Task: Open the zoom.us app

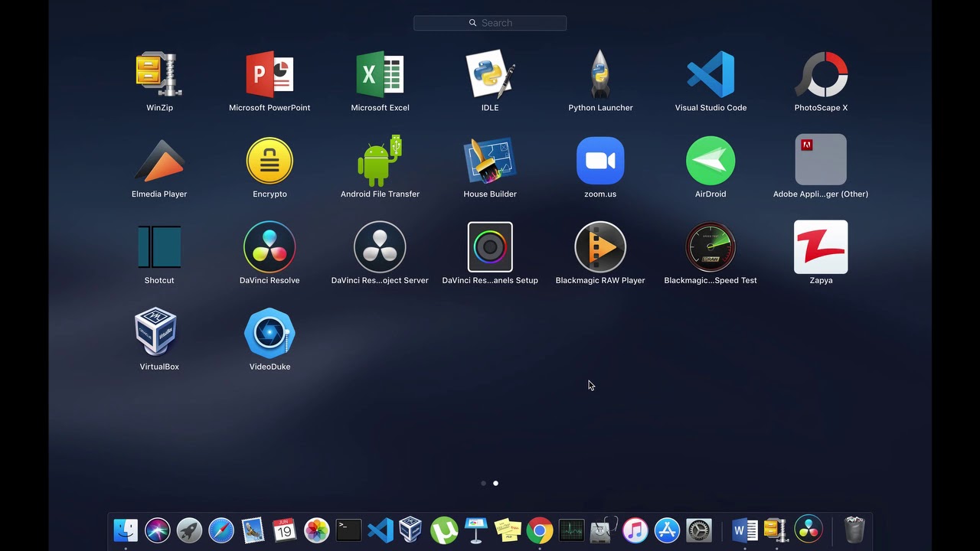Action: 600,161
